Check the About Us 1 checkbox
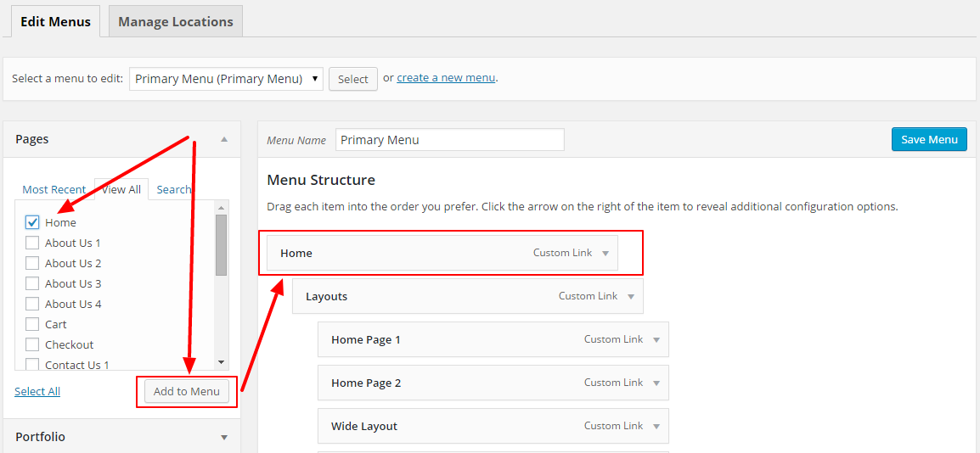980x453 pixels. [x=32, y=243]
